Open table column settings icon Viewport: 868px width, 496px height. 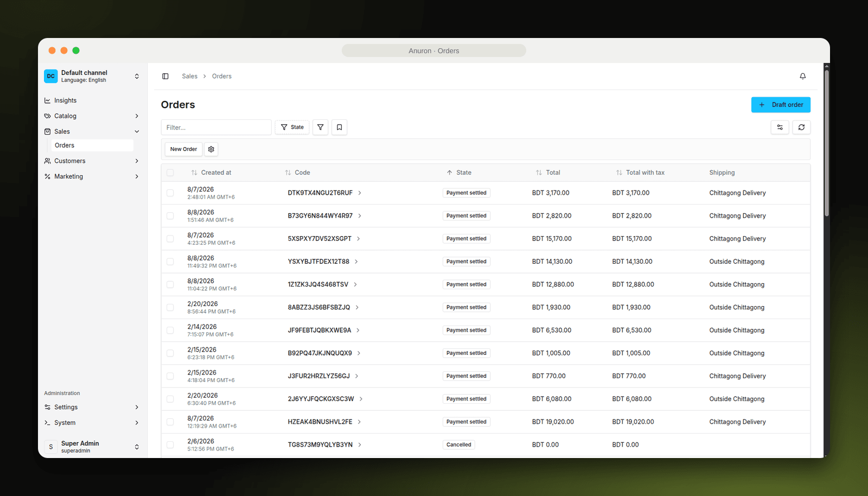[780, 127]
